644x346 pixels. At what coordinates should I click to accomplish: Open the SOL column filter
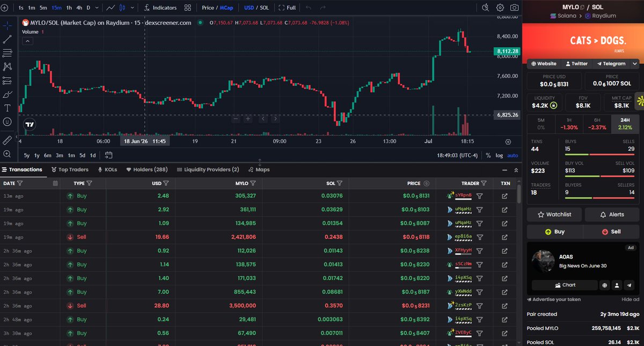pyautogui.click(x=341, y=183)
